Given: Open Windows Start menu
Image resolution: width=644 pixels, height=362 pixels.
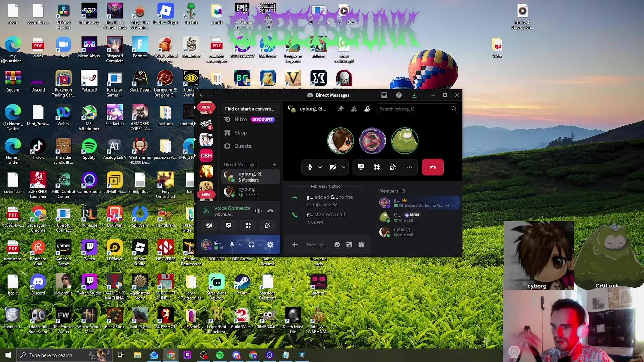Looking at the screenshot, I should (x=8, y=355).
